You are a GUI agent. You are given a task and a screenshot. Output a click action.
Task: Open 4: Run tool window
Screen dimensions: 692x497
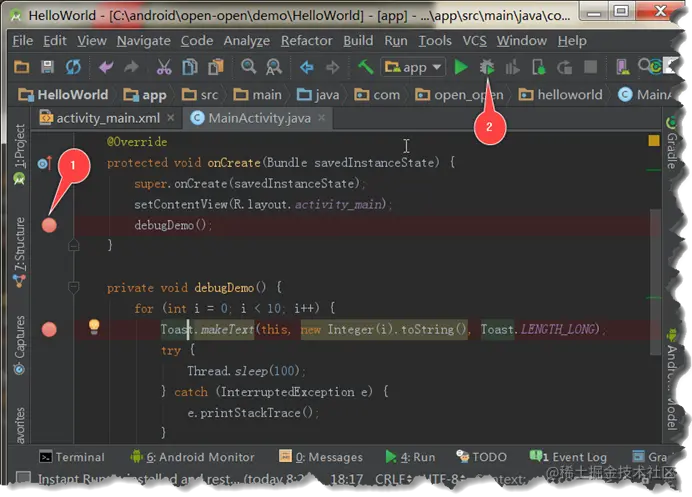click(x=410, y=457)
